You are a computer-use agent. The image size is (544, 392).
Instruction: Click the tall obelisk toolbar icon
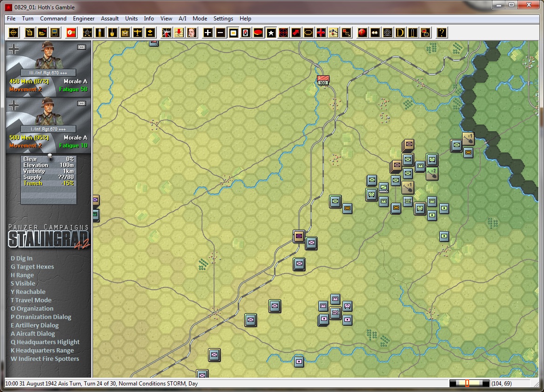tap(413, 33)
